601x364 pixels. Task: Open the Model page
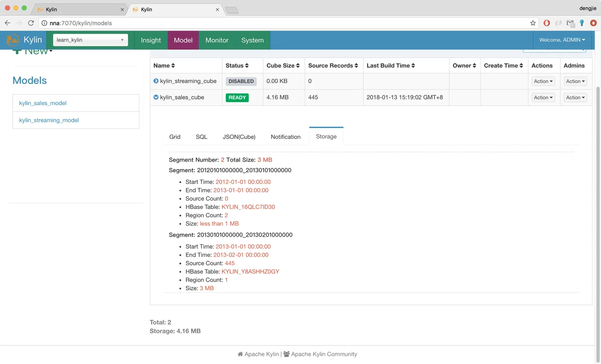pos(183,40)
